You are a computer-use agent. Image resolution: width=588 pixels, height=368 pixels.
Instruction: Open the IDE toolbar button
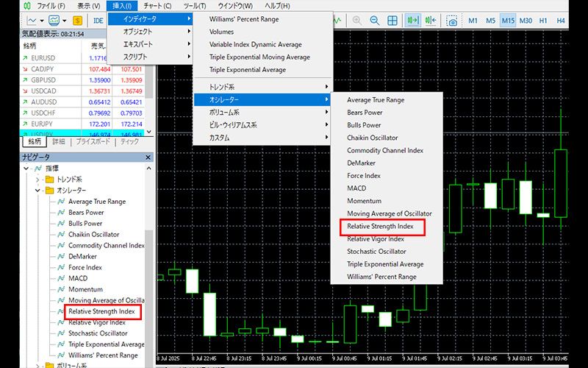pyautogui.click(x=98, y=21)
